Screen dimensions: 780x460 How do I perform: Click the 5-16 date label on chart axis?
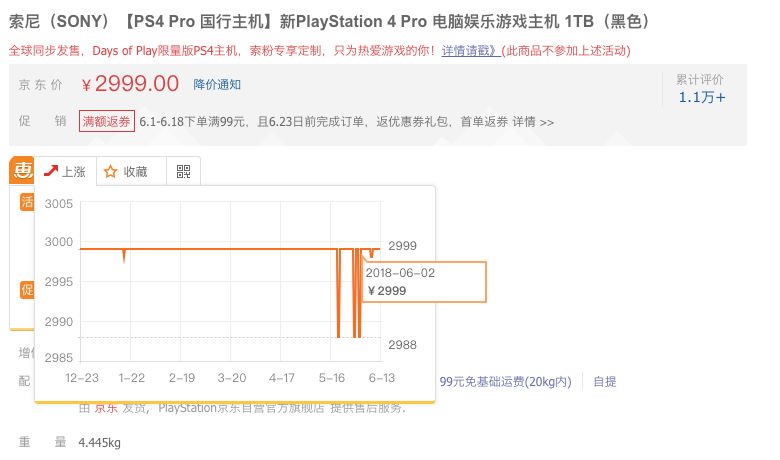[332, 378]
